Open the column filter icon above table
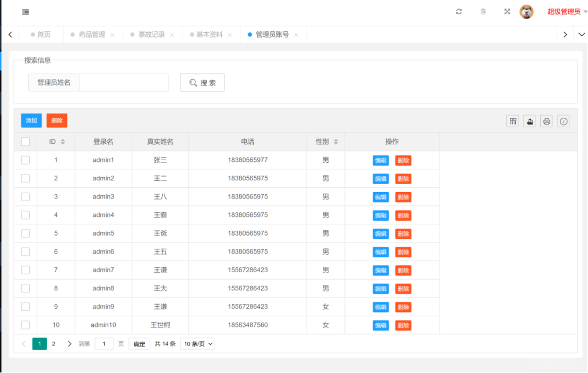Viewport: 588px width, 373px height. [513, 121]
